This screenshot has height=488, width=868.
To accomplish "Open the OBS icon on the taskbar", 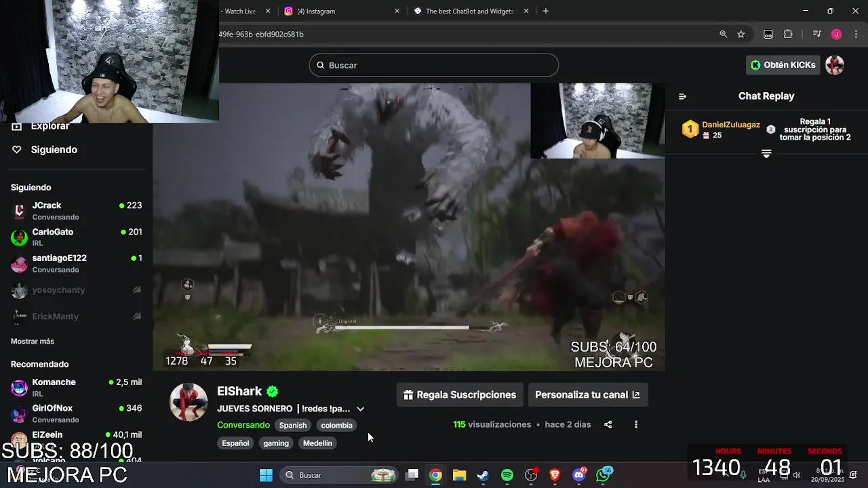I will click(x=531, y=475).
